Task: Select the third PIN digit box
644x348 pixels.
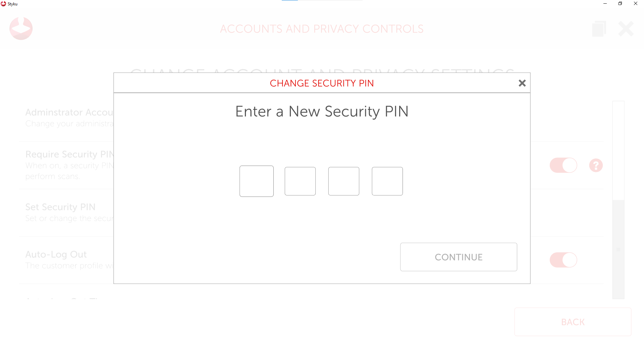Action: coord(344,181)
